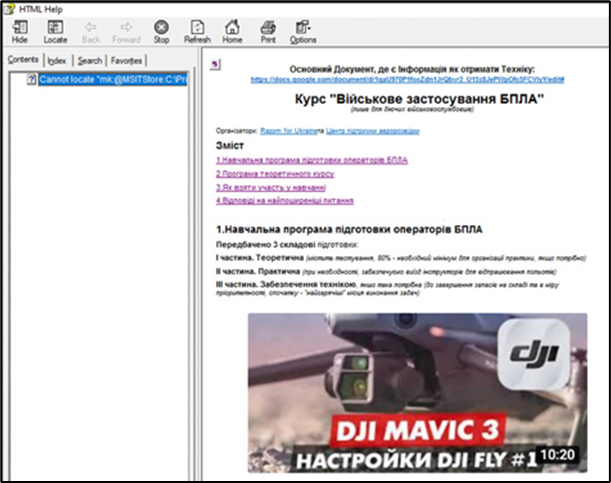Click the 'Основний Документ' header line
This screenshot has width=611, height=483.
[x=412, y=69]
